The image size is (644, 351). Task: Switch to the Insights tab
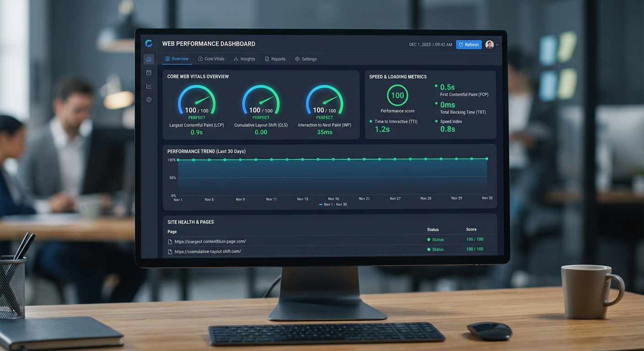click(245, 59)
